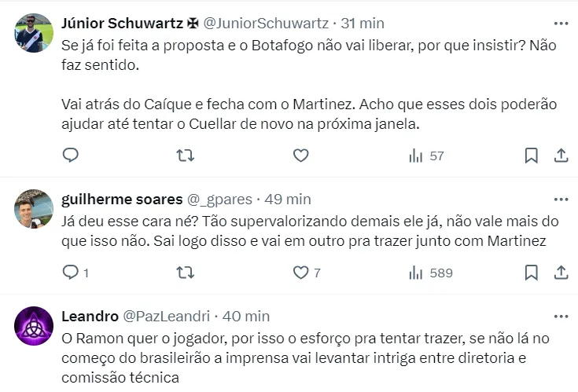Reply to guilherme soares's tweet
The width and height of the screenshot is (578, 392).
point(71,273)
